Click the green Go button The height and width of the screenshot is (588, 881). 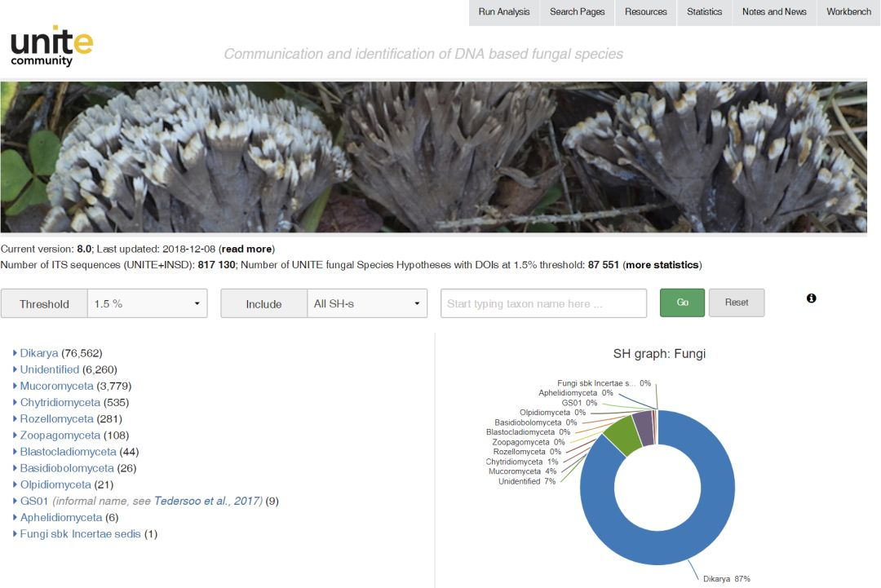682,303
